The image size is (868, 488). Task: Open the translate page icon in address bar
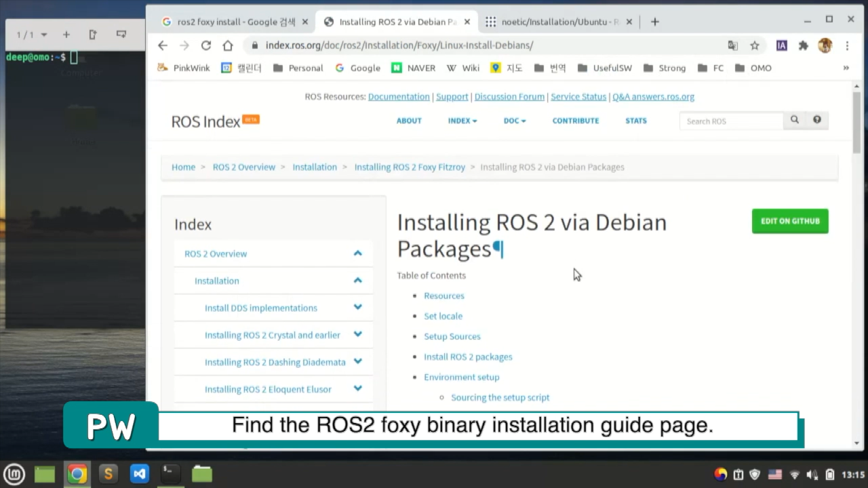click(x=733, y=45)
